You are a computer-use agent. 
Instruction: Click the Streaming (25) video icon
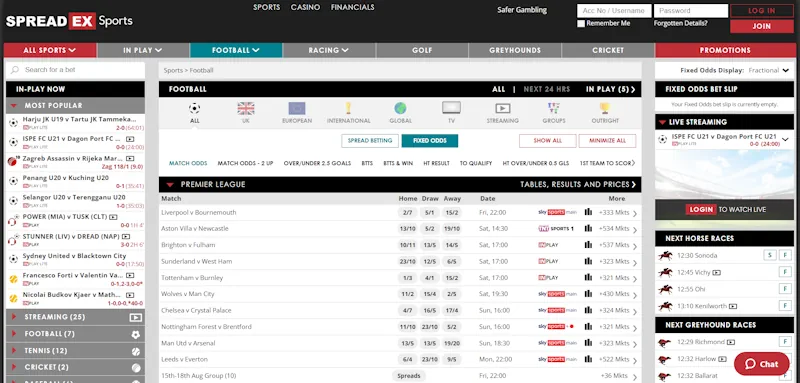pos(135,317)
